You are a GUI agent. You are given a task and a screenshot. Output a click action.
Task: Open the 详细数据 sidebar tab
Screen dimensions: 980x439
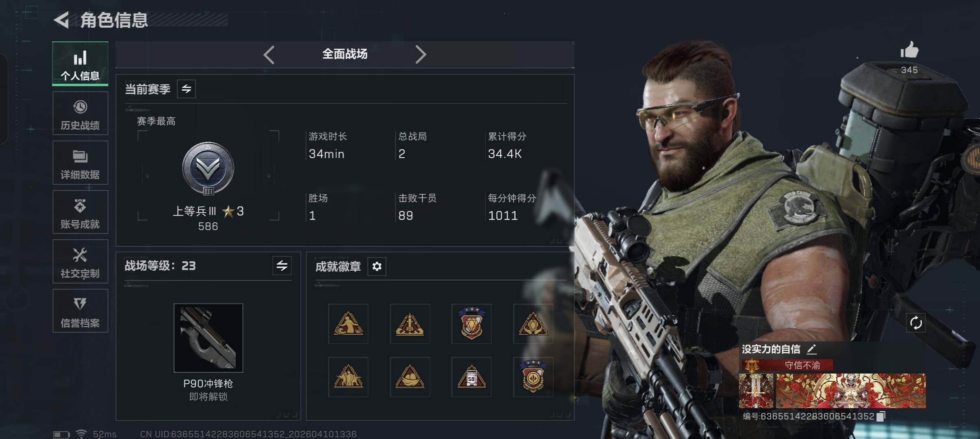coord(80,163)
